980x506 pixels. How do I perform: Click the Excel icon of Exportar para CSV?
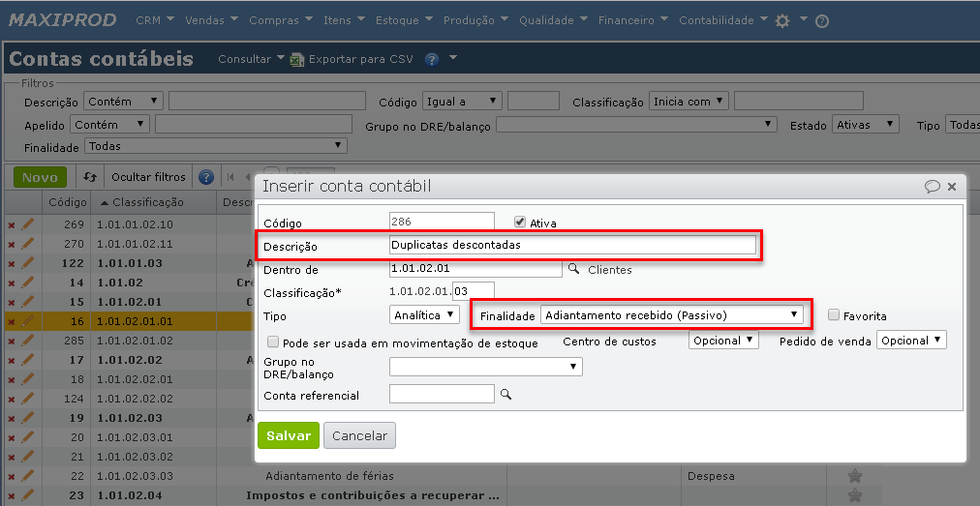(x=296, y=59)
